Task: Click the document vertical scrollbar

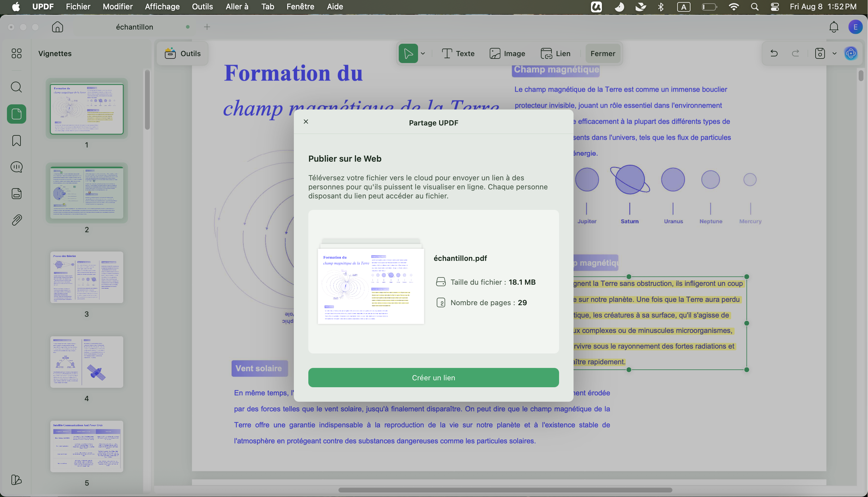Action: (861, 76)
